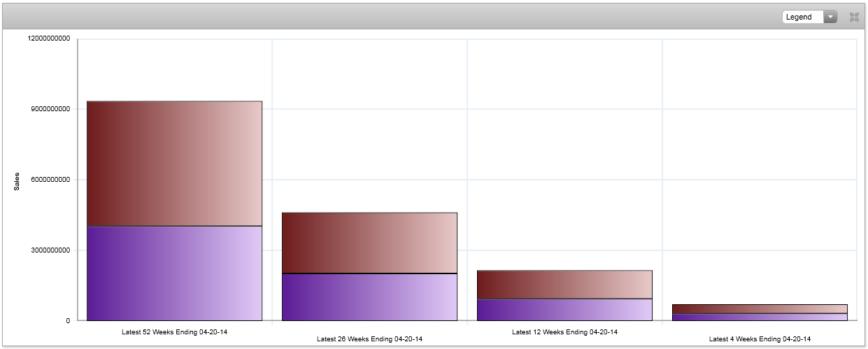The height and width of the screenshot is (349, 868).
Task: Click the 6000000000 axis value
Action: 50,180
